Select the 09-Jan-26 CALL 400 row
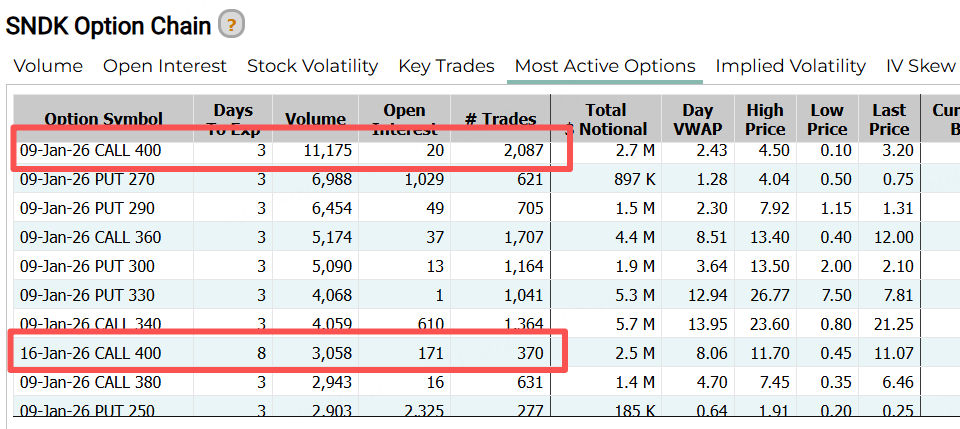Image resolution: width=960 pixels, height=429 pixels. [x=90, y=151]
